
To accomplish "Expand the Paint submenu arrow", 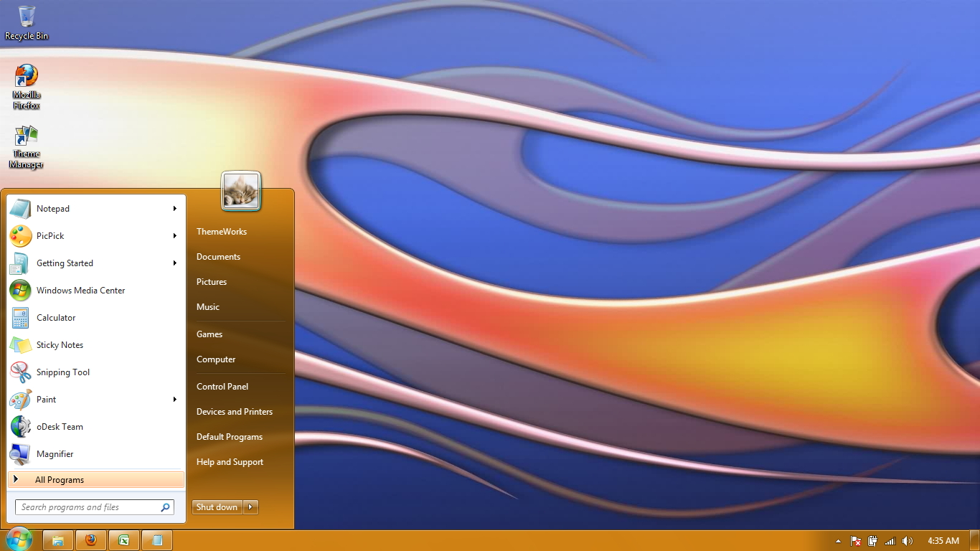I will pos(175,400).
